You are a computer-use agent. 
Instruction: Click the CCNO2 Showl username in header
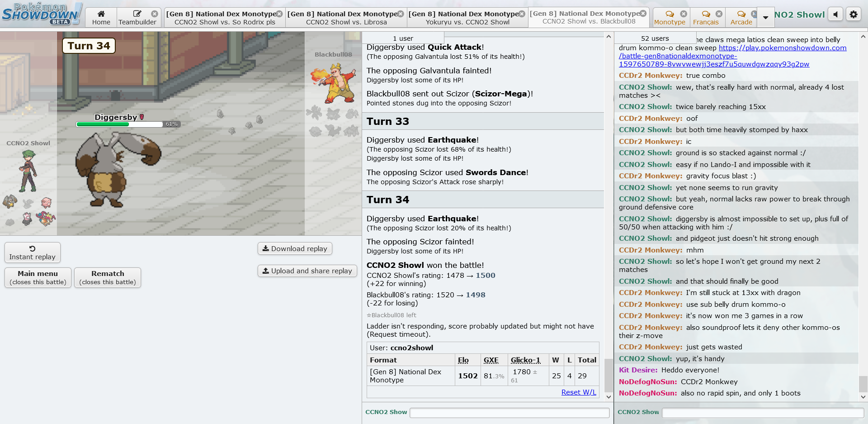click(x=799, y=14)
